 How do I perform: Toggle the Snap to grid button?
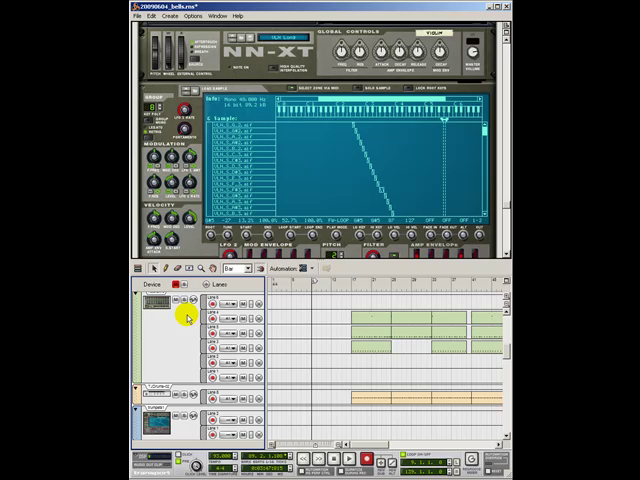260,269
